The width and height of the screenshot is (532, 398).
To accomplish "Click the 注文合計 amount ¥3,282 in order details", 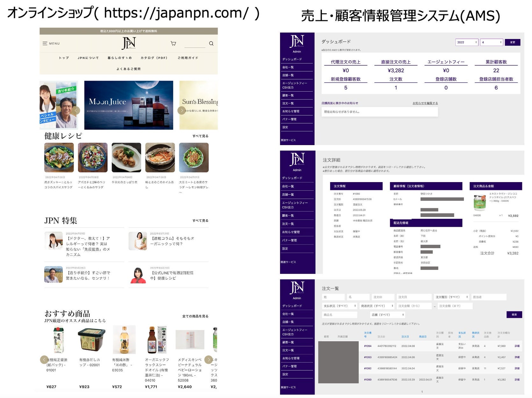I will (x=513, y=253).
